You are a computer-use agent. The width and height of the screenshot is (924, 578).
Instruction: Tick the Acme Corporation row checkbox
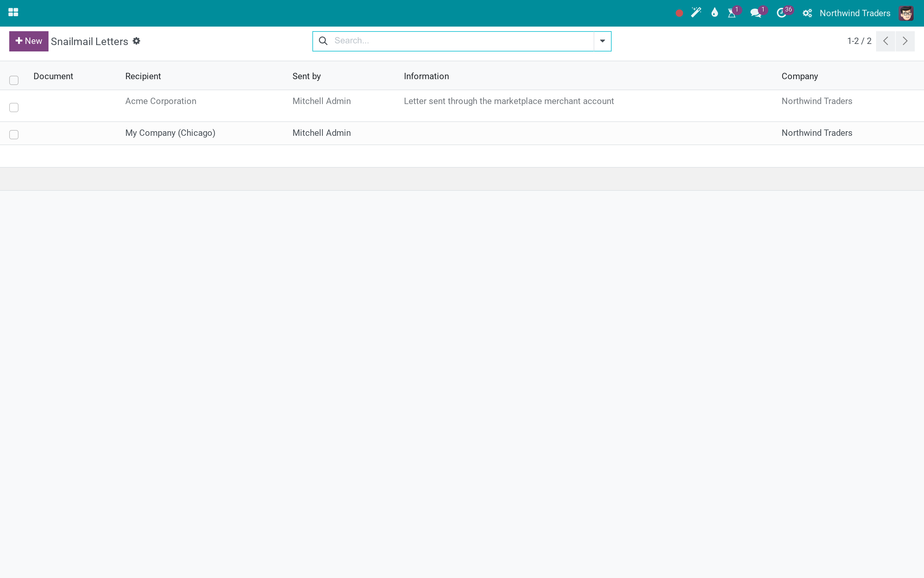[14, 108]
